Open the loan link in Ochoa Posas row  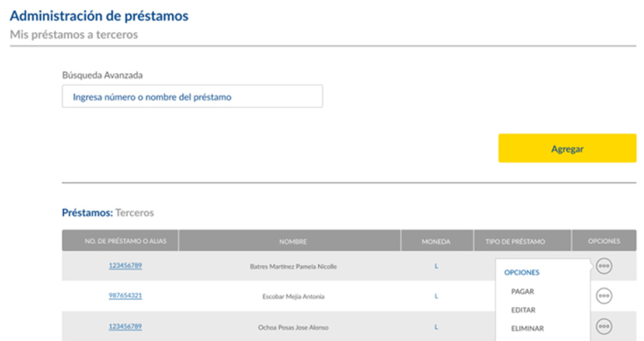[x=125, y=326]
